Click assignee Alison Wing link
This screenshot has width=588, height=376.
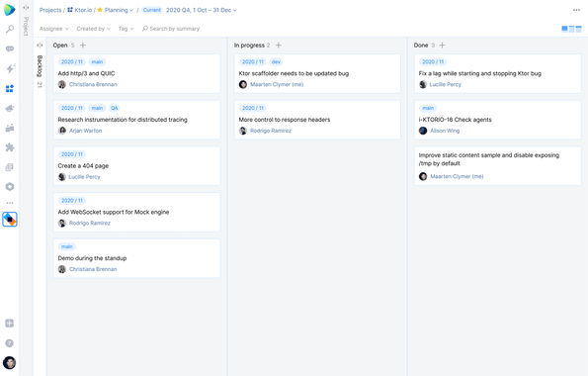point(445,131)
